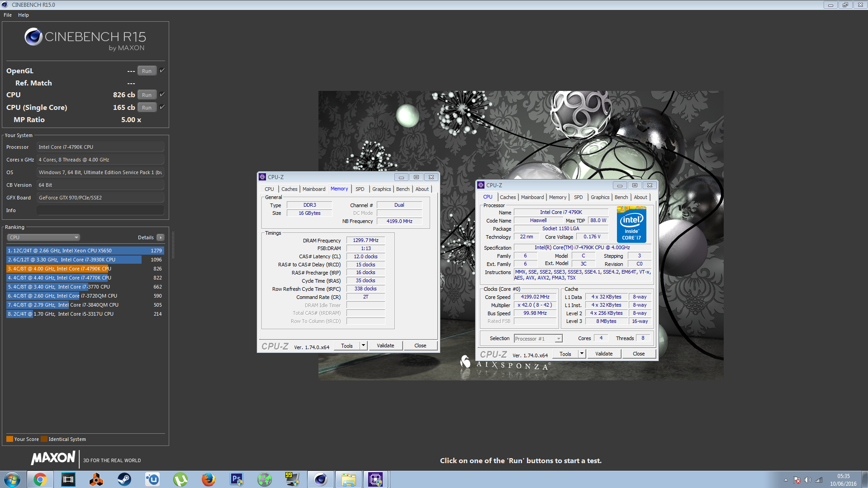The height and width of the screenshot is (488, 868).
Task: Open the Processor #1 selection dropdown
Action: point(538,339)
